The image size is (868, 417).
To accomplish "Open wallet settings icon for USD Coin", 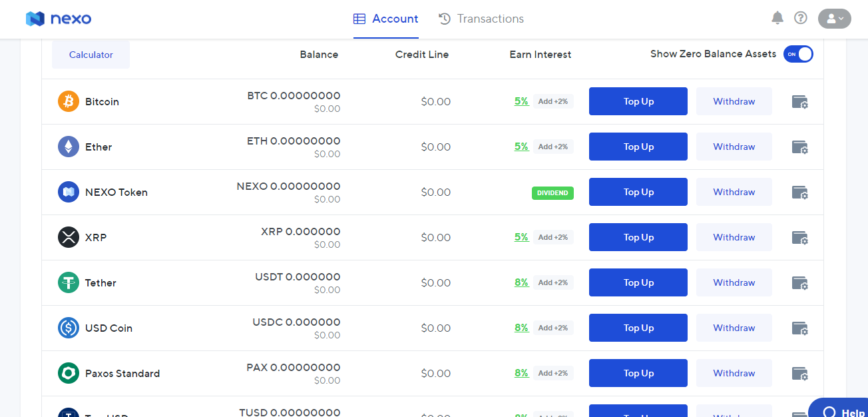I will [x=799, y=328].
